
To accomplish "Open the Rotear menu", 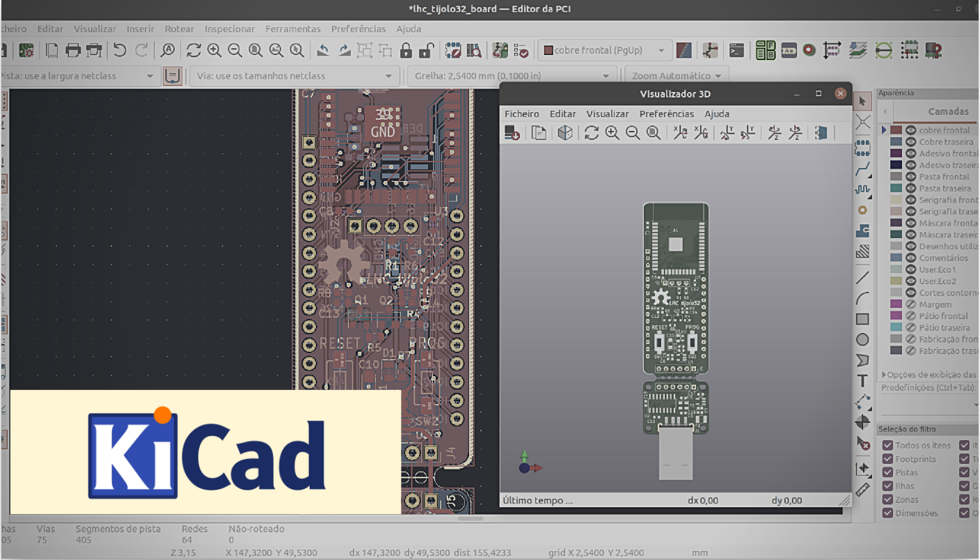I will (180, 29).
